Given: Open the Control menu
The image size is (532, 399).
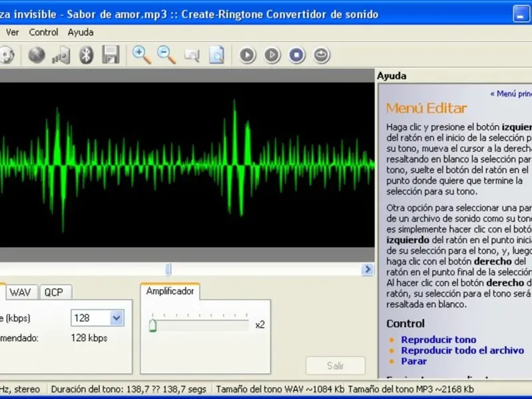Looking at the screenshot, I should click(x=43, y=32).
